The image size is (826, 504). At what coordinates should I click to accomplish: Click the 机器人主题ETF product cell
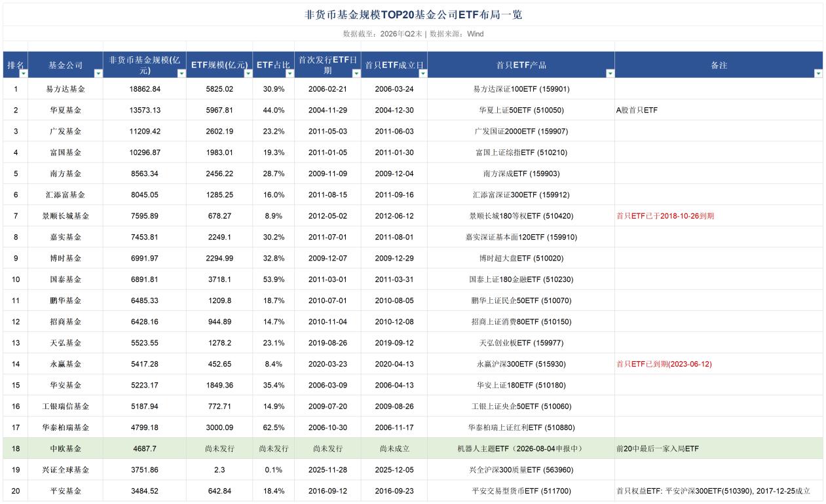521,448
